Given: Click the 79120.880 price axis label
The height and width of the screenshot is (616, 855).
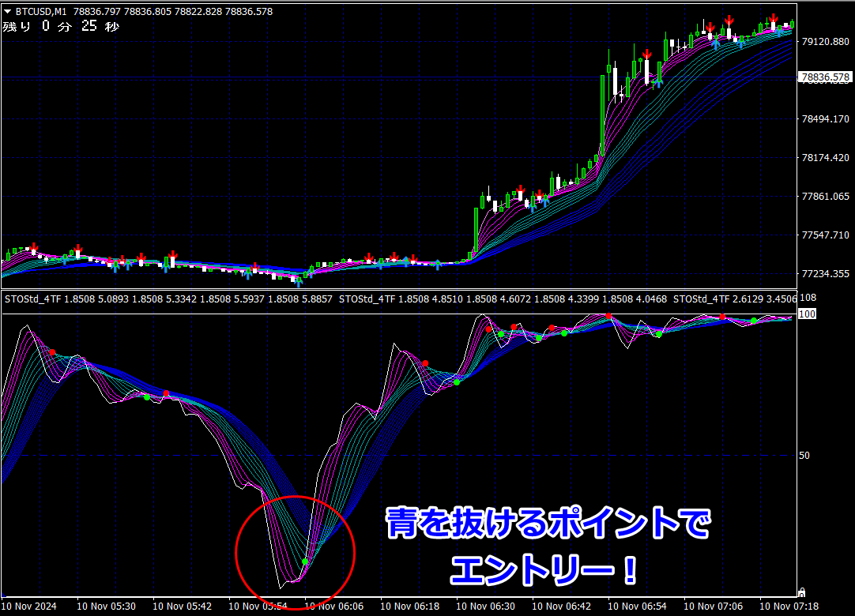Looking at the screenshot, I should point(825,41).
